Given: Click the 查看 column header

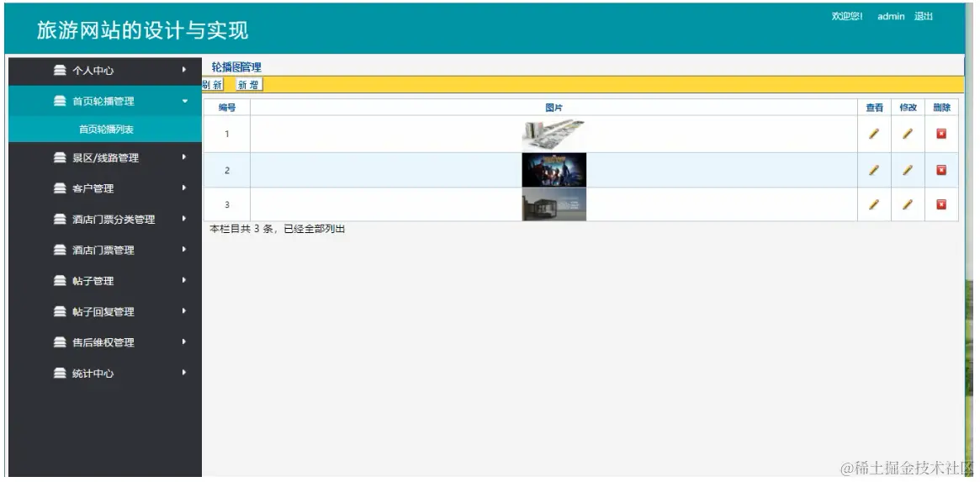Looking at the screenshot, I should click(x=874, y=108).
